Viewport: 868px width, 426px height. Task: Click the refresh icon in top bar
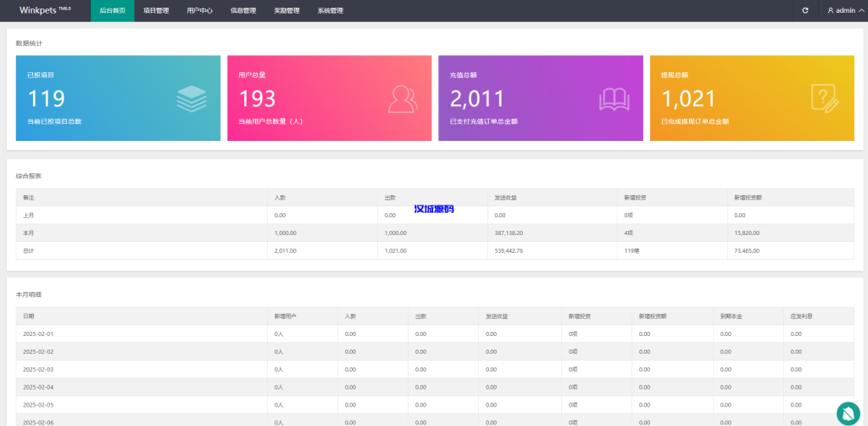click(805, 10)
